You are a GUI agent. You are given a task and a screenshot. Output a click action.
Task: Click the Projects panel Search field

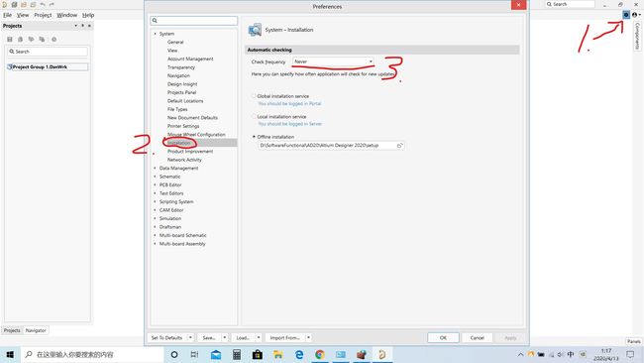click(x=48, y=52)
